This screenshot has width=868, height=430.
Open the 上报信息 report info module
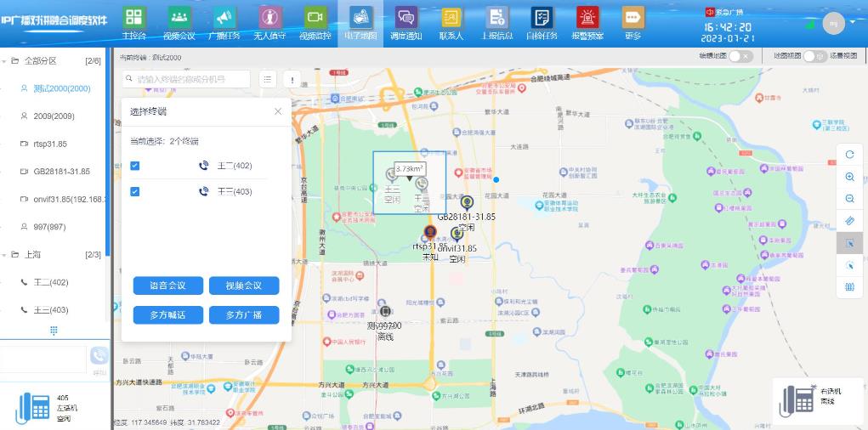(x=496, y=23)
